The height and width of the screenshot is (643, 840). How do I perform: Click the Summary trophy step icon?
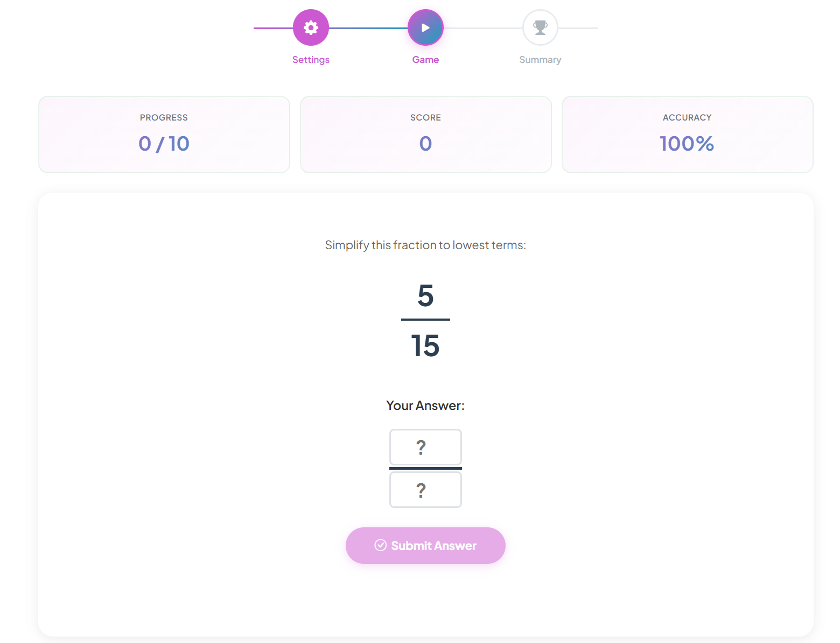[540, 27]
